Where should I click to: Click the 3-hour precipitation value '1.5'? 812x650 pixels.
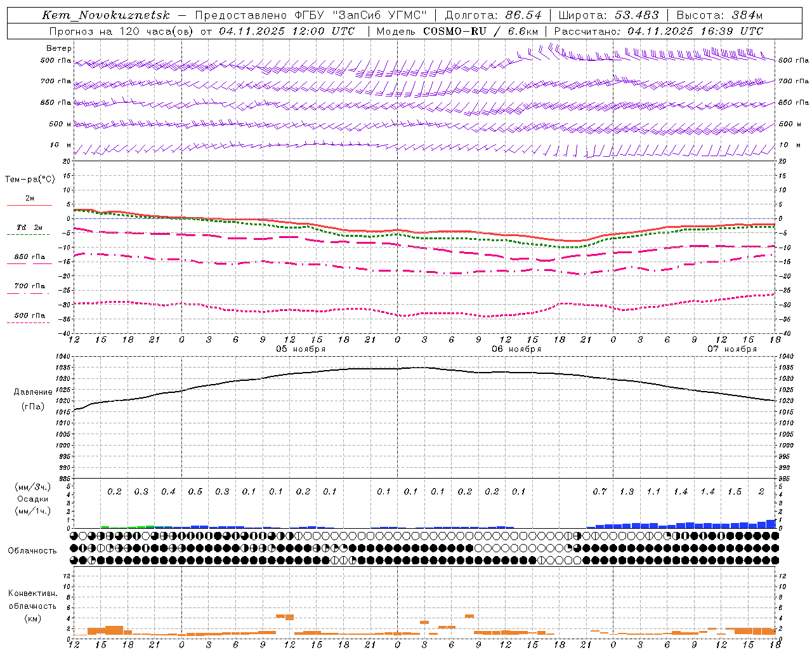tap(735, 491)
